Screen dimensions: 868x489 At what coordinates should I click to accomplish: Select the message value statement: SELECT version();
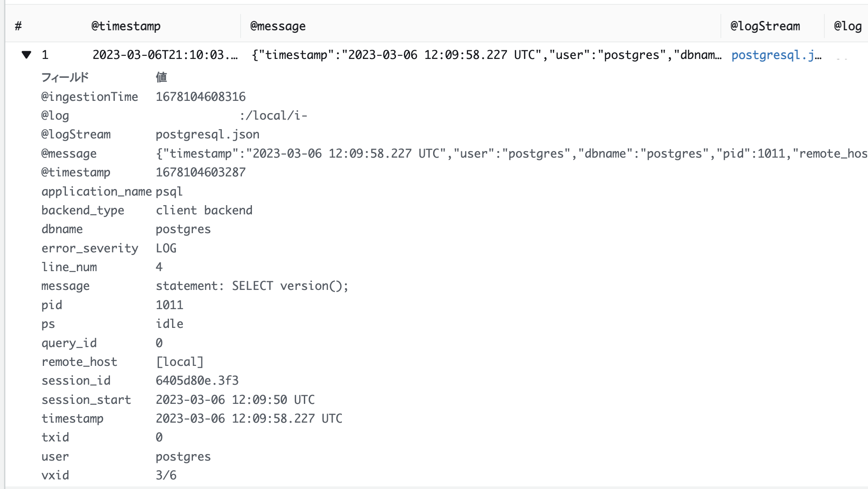coord(252,286)
